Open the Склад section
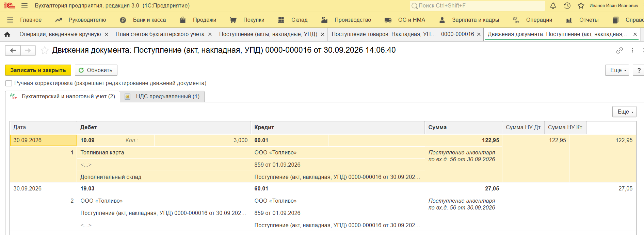The image size is (644, 235). [293, 20]
